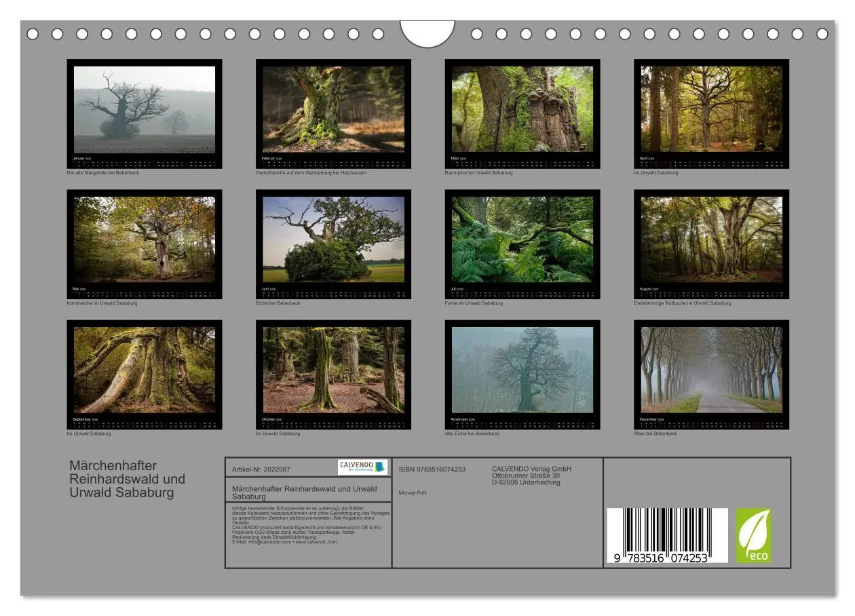Click caption 'Eiche bei Beberbeck' under June photo

coord(278,303)
